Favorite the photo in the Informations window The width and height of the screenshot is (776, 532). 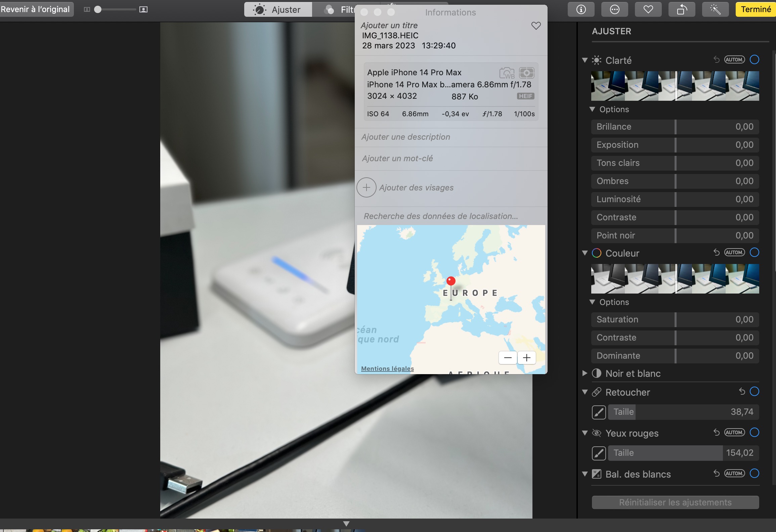(536, 26)
